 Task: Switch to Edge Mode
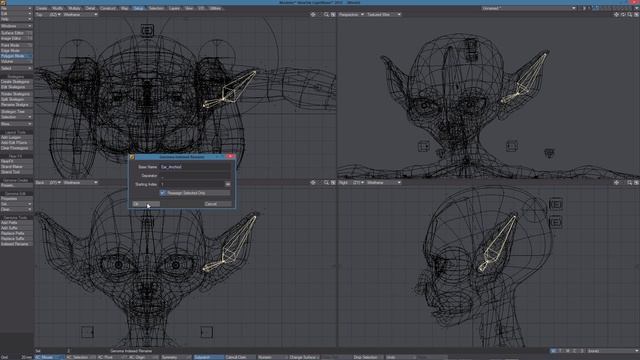(x=16, y=51)
